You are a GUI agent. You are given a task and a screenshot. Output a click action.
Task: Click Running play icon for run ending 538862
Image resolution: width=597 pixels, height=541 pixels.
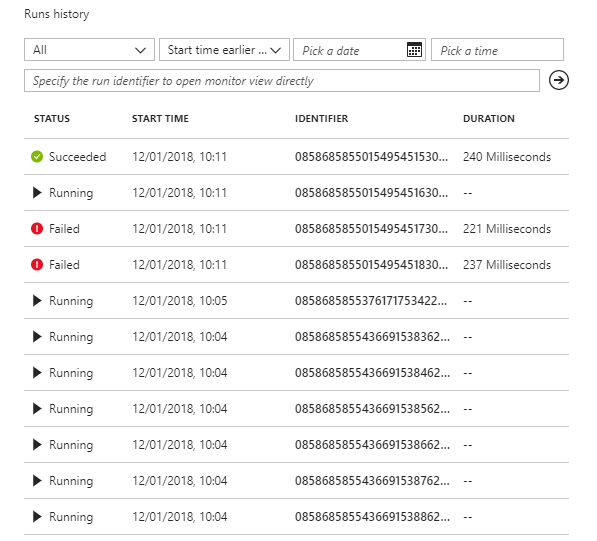click(x=37, y=517)
